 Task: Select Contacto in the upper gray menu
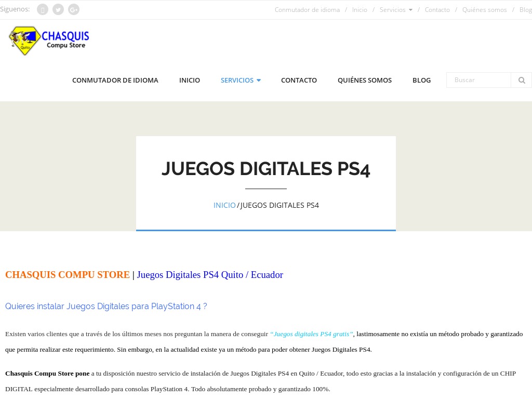click(x=437, y=9)
